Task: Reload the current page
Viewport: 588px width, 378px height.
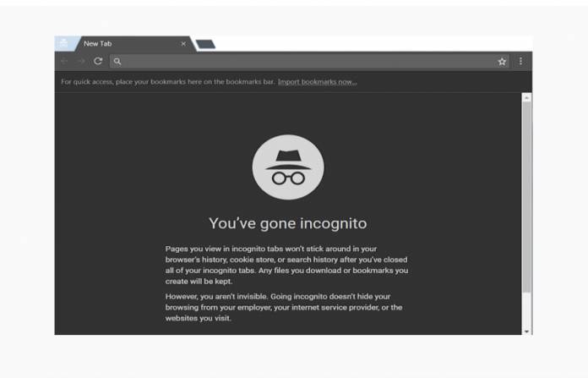Action: (x=98, y=61)
